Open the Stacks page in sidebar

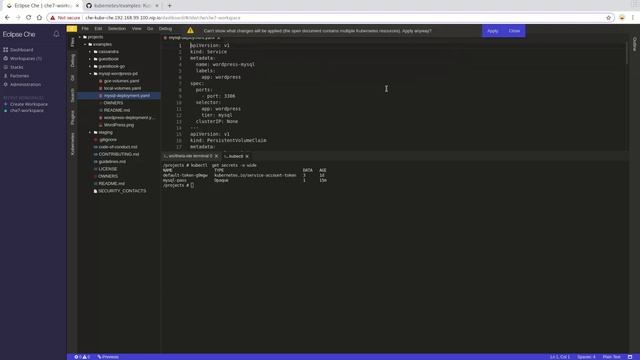pos(16,67)
